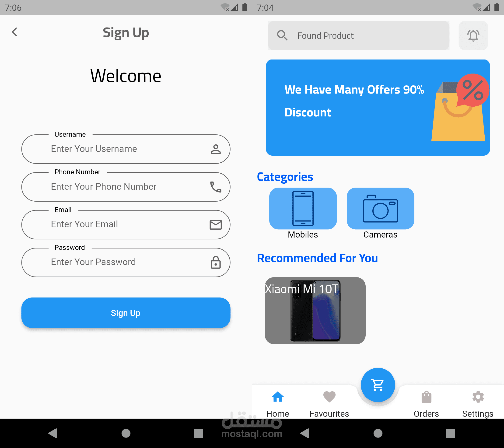504x448 pixels.
Task: Click the Home icon in the bottom bar
Action: coord(278,397)
